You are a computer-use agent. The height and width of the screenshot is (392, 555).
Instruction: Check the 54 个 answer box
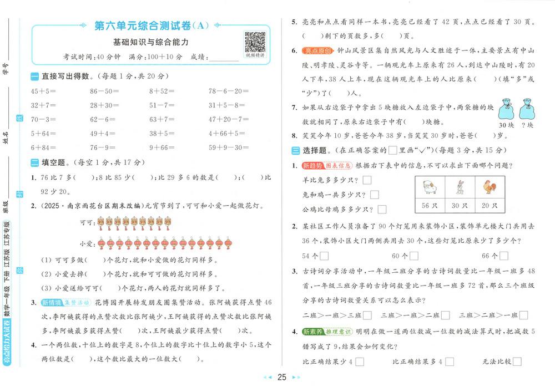click(324, 256)
